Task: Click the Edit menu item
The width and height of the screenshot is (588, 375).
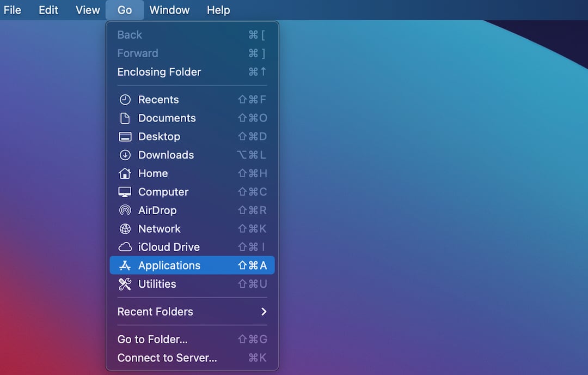Action: 48,10
